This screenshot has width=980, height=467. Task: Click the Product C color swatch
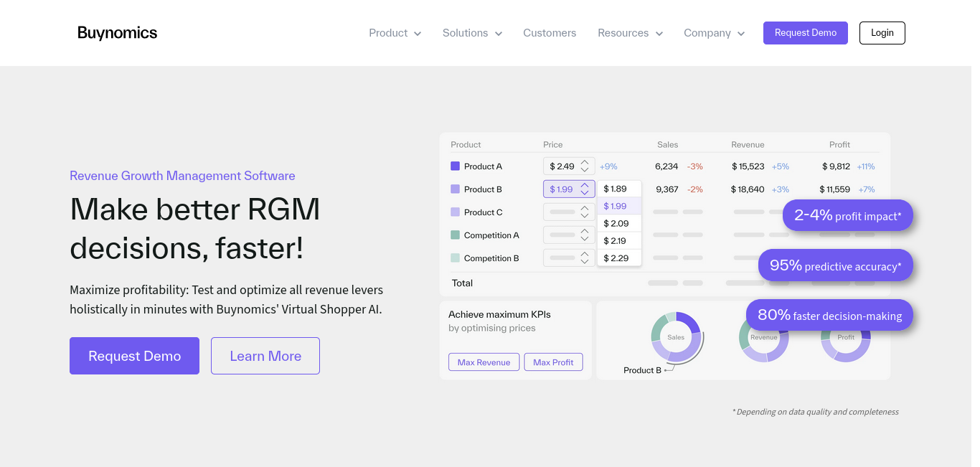(x=455, y=212)
